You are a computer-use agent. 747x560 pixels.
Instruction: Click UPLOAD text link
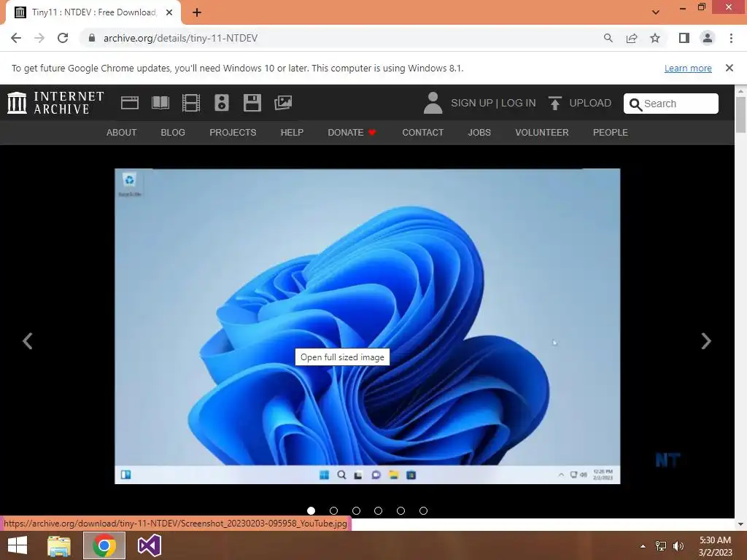click(x=590, y=103)
